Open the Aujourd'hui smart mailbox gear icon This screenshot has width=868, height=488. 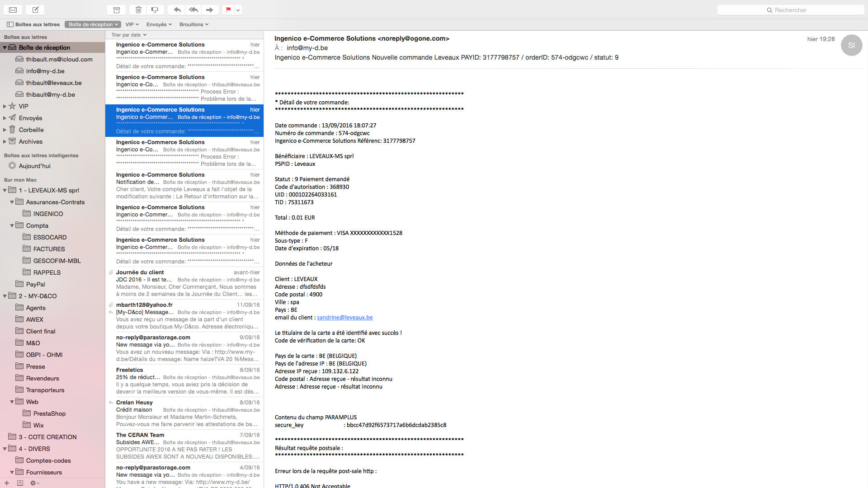(x=12, y=165)
